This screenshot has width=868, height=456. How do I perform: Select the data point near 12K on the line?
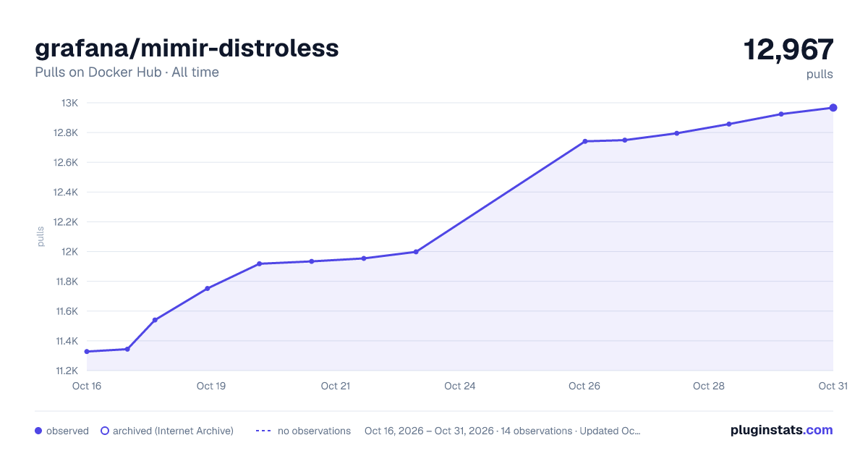tap(416, 252)
